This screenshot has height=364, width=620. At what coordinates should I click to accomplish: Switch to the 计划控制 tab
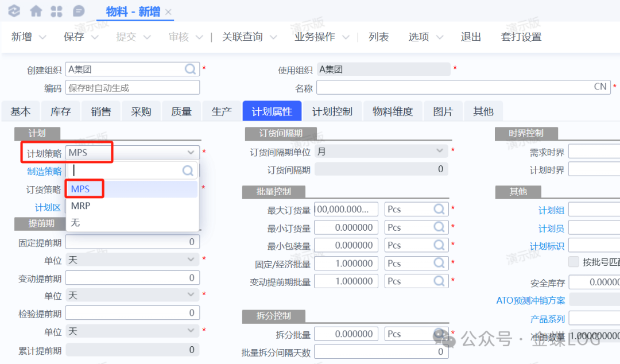tap(332, 111)
